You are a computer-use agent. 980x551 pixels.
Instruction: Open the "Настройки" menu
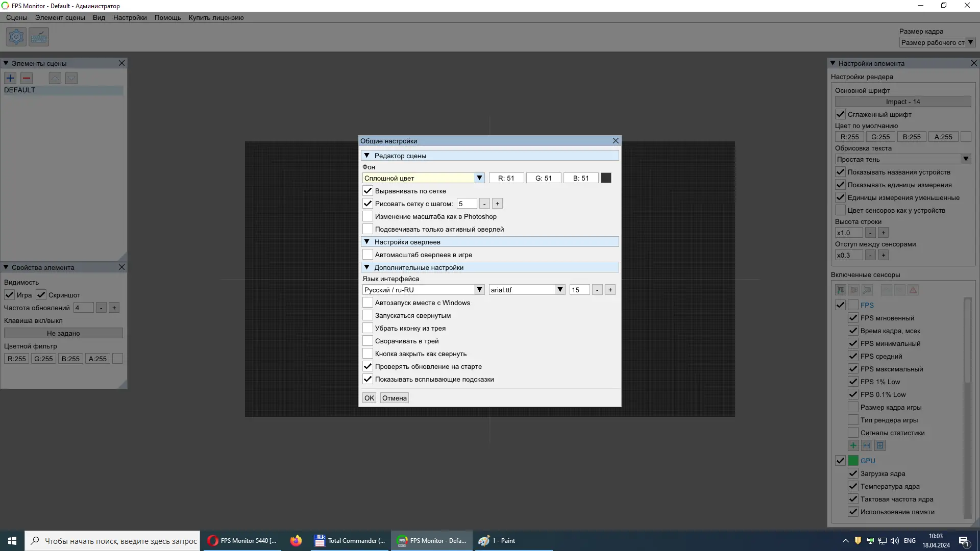coord(130,17)
